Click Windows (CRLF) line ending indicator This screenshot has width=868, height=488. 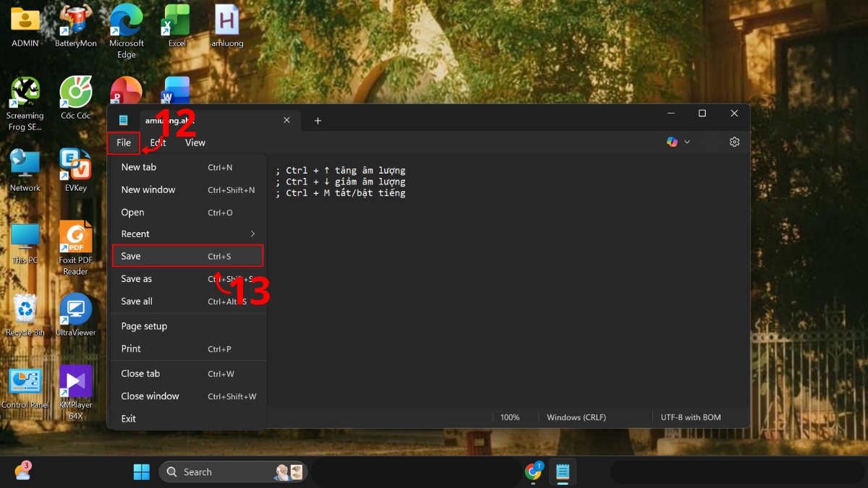click(576, 417)
